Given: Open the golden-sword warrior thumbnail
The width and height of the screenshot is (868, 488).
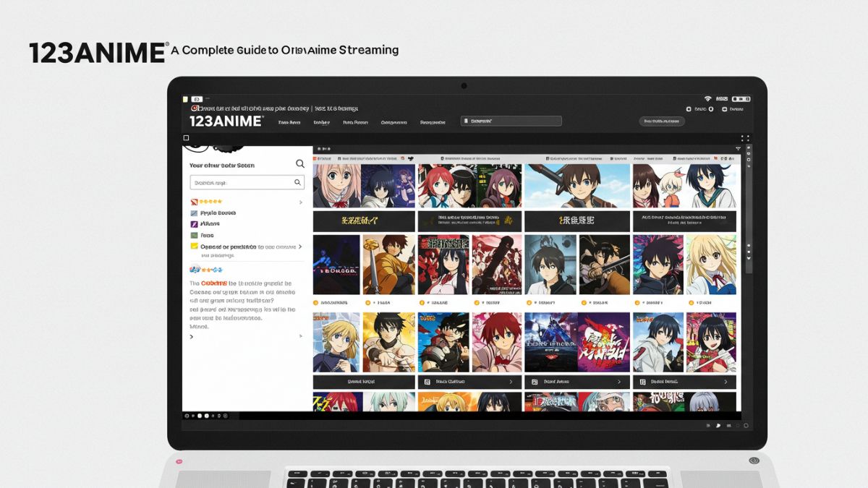Looking at the screenshot, I should click(x=389, y=264).
